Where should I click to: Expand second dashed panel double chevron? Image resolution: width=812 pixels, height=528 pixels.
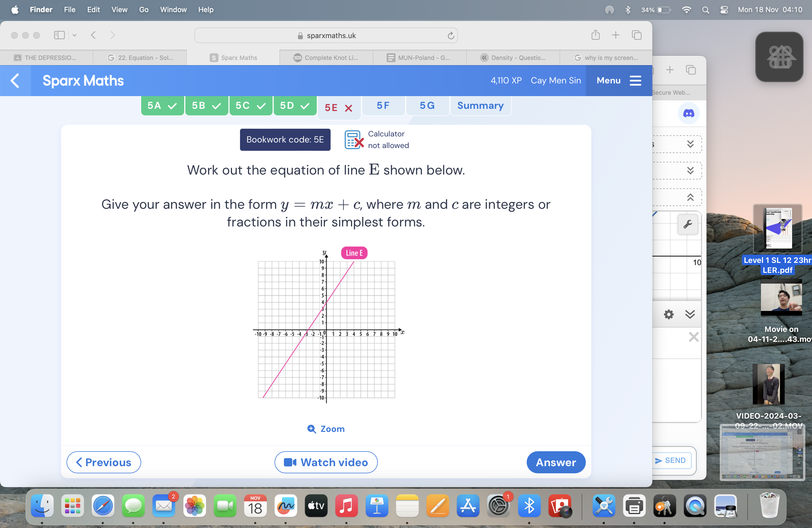pos(690,170)
